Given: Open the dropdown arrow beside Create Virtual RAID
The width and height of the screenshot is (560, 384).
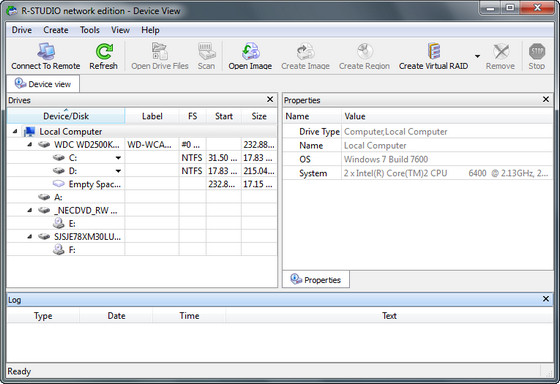Looking at the screenshot, I should pos(478,56).
